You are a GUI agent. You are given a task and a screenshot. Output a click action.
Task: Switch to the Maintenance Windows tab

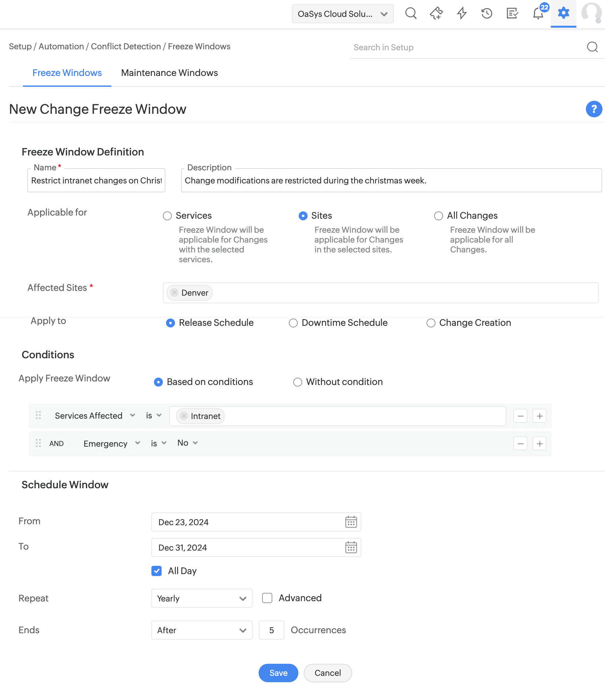(169, 73)
